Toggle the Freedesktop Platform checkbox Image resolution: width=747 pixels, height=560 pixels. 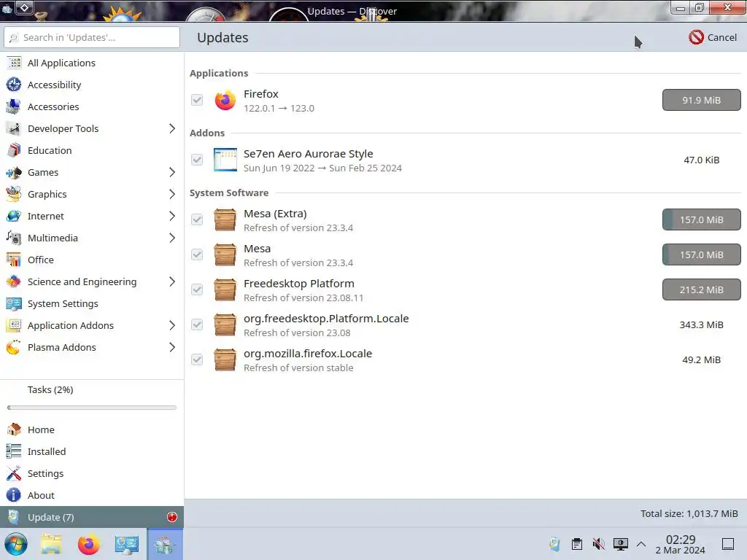[197, 289]
